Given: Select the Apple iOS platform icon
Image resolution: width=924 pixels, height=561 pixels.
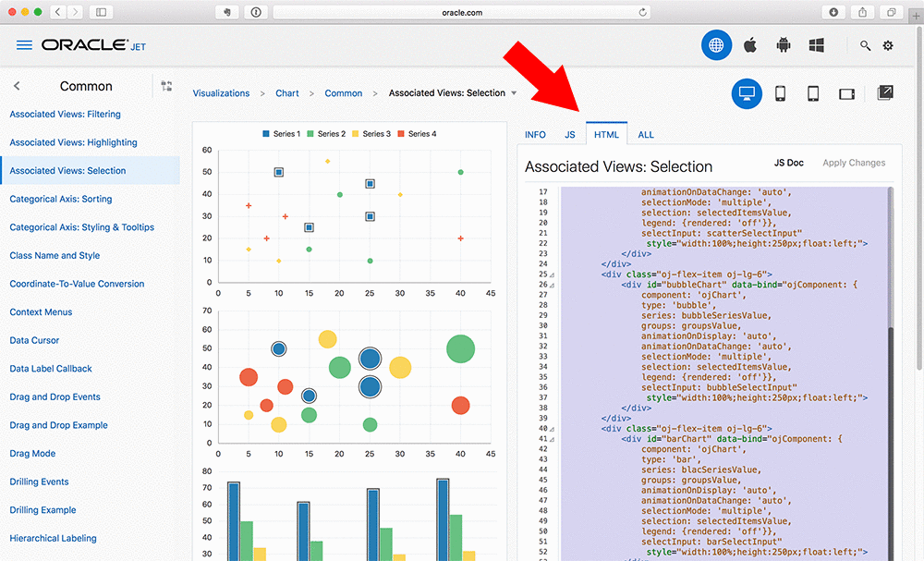Looking at the screenshot, I should [749, 44].
